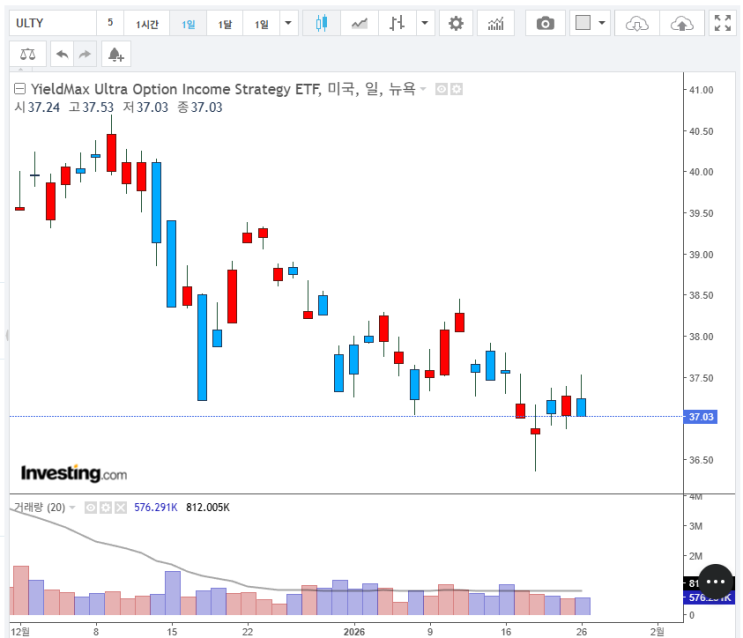This screenshot has width=743, height=638.
Task: Open the interval dropdown arrow
Action: click(x=288, y=23)
